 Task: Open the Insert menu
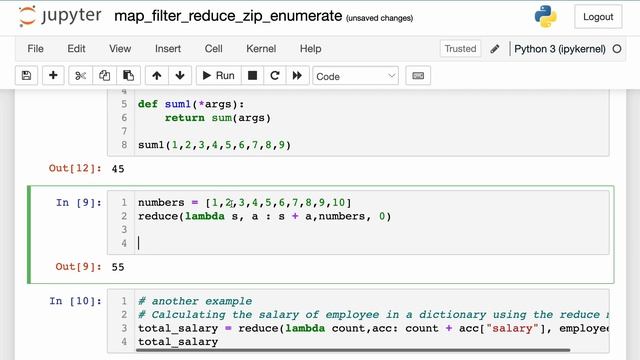point(168,49)
